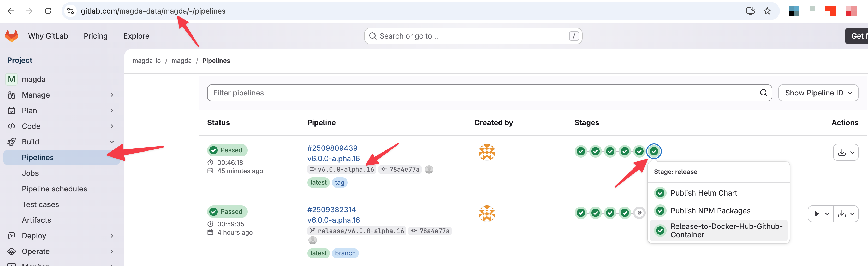
Task: Click magda-io in the breadcrumb
Action: coord(147,61)
